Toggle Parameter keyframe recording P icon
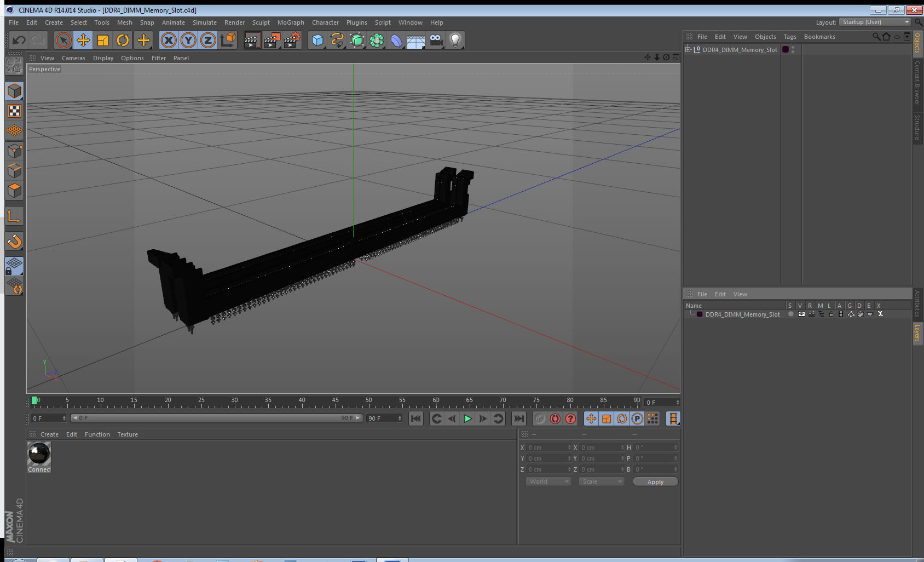This screenshot has height=562, width=924. point(637,418)
